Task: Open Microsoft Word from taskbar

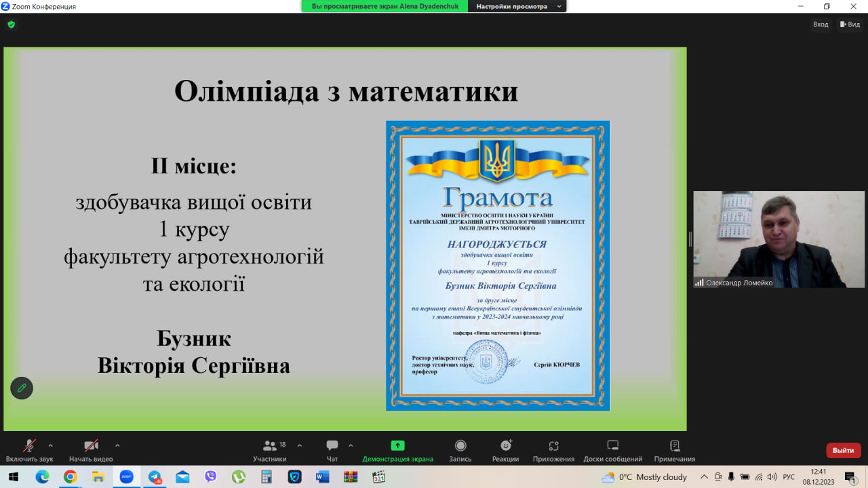Action: point(322,476)
